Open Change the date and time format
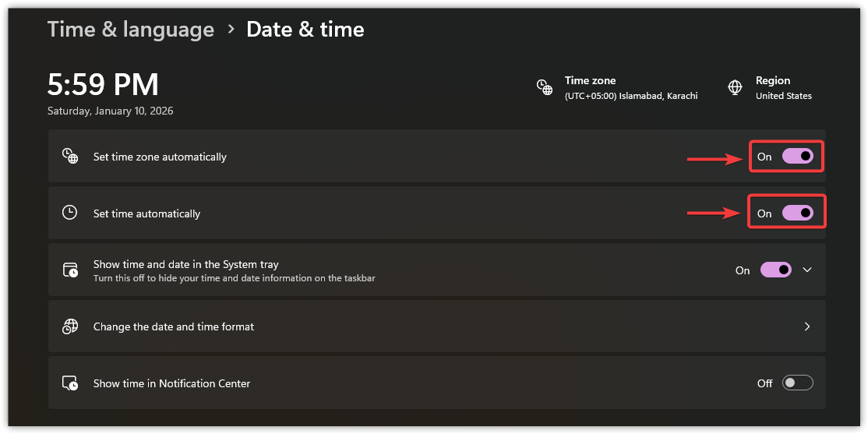Image resolution: width=868 pixels, height=434 pixels. pyautogui.click(x=174, y=326)
